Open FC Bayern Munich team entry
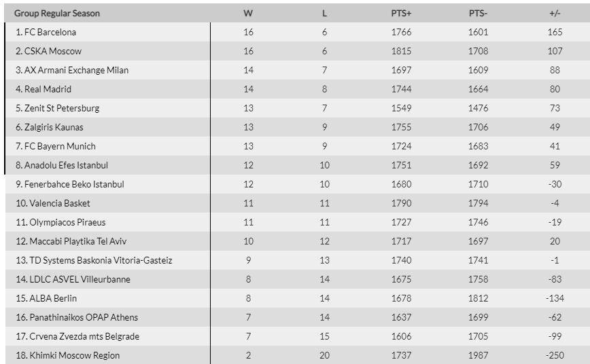This screenshot has width=590, height=364. click(60, 146)
